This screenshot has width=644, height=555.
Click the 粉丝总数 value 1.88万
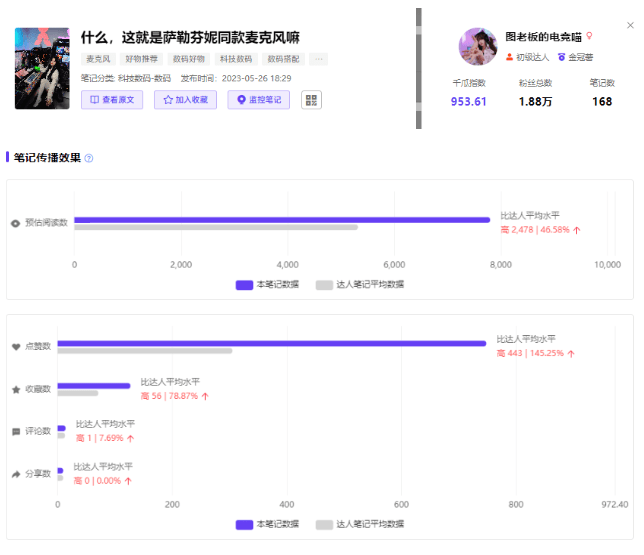pyautogui.click(x=536, y=101)
